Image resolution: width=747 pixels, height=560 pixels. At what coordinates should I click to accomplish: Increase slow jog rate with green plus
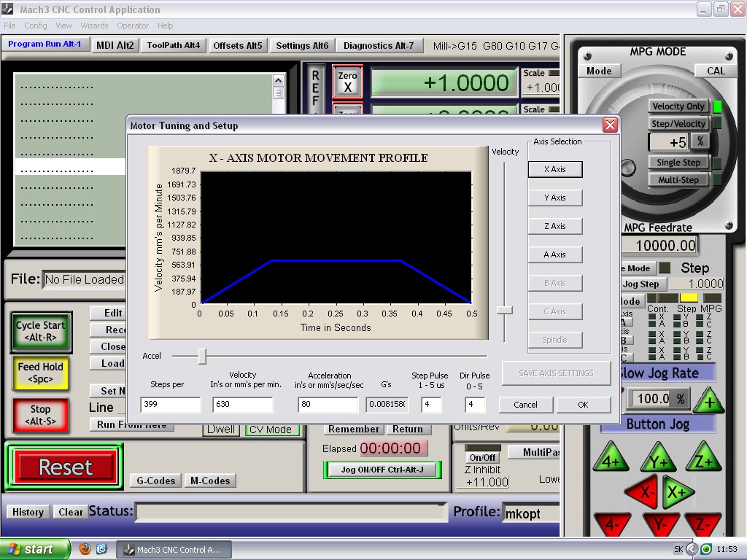[708, 400]
